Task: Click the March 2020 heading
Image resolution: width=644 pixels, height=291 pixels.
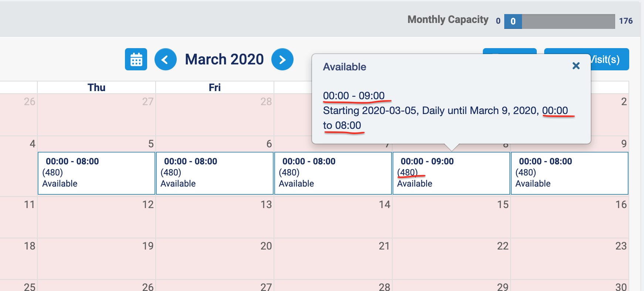Action: point(224,59)
